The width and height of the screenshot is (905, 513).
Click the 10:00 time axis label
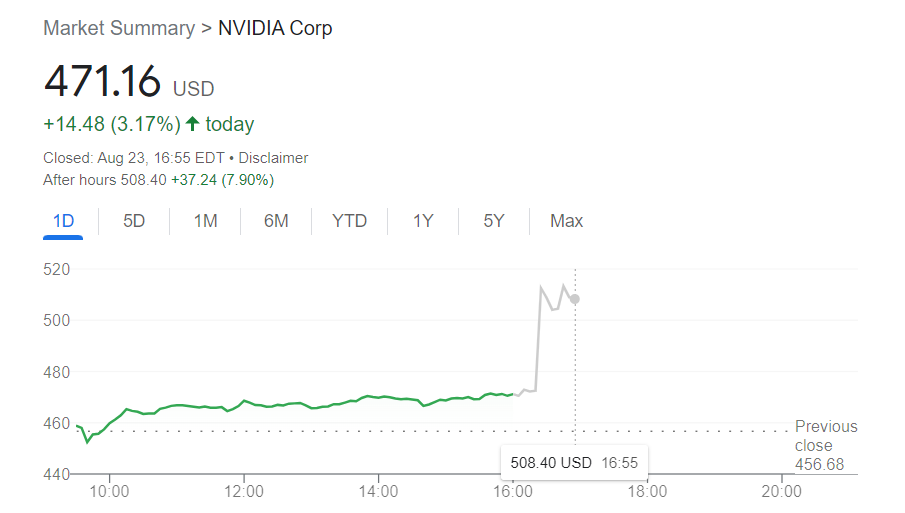click(x=109, y=491)
